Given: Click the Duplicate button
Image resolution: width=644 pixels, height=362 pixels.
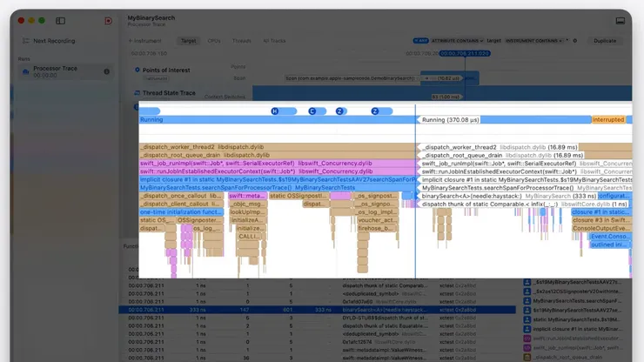Looking at the screenshot, I should [605, 41].
